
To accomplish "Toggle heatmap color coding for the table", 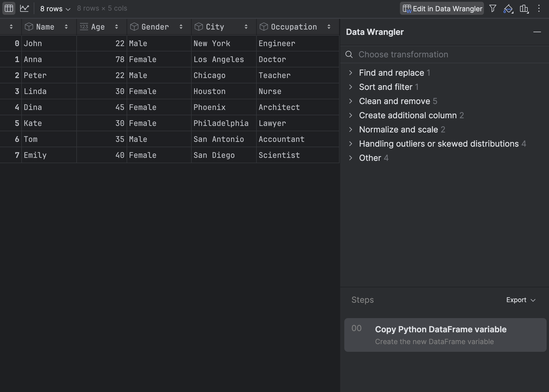I will click(508, 8).
